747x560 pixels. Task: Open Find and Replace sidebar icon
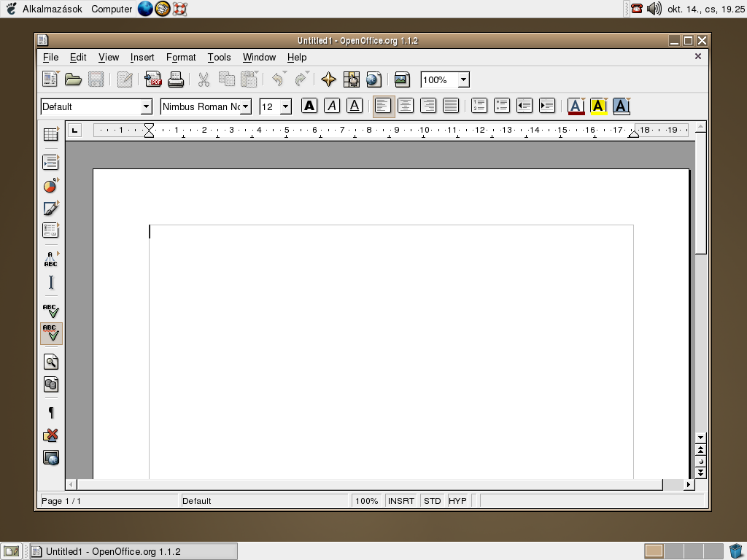(51, 362)
